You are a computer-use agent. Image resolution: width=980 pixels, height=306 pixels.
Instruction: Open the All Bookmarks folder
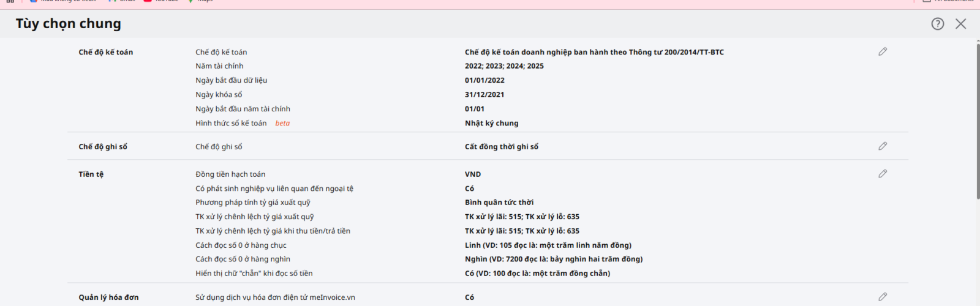(948, 1)
